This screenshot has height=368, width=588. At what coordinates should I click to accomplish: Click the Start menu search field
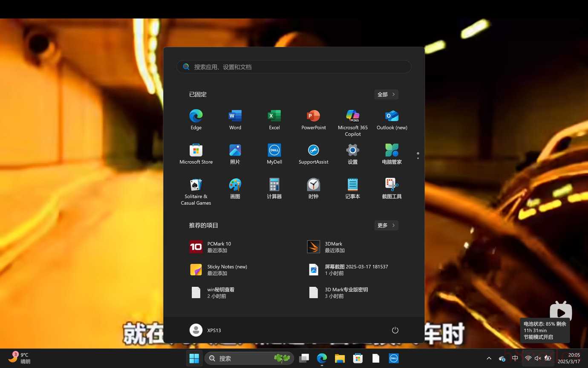click(x=294, y=67)
